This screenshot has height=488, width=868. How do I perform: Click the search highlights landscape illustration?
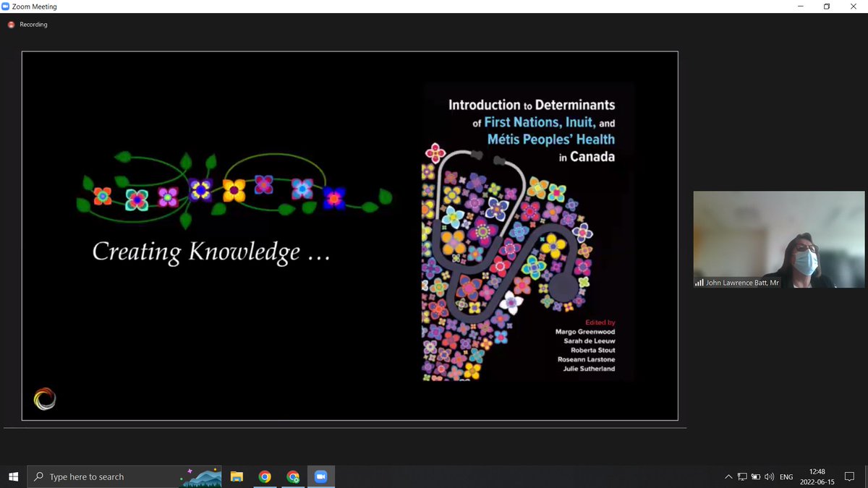[200, 476]
